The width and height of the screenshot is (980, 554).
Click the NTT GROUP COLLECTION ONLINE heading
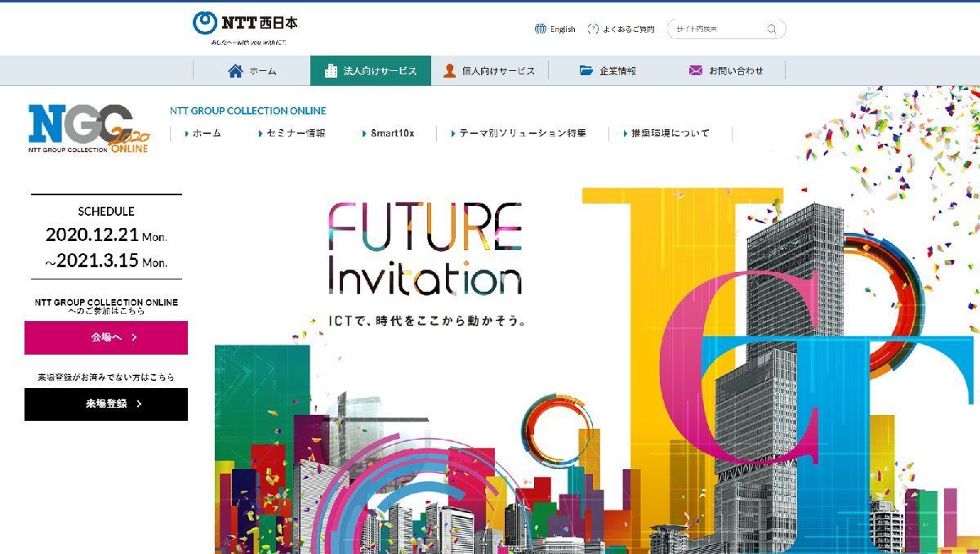tap(247, 111)
